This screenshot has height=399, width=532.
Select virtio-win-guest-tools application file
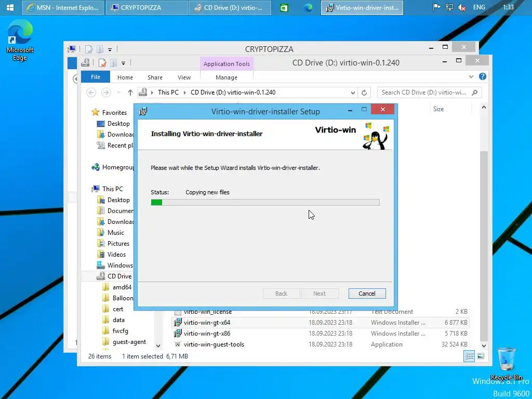[321, 344]
